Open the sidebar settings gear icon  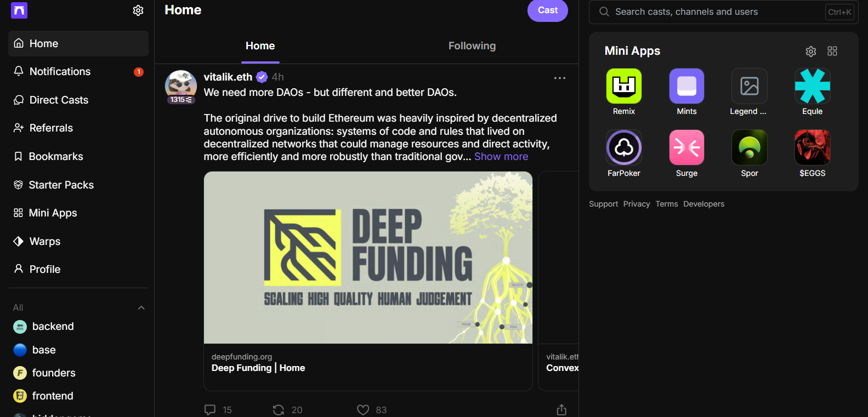tap(138, 10)
